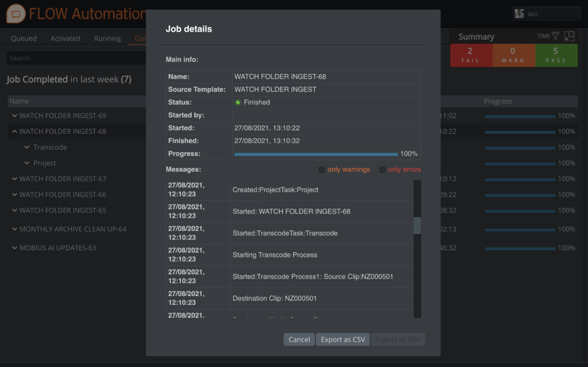Click the job Progress bar in dialog
This screenshot has width=588, height=367.
point(316,154)
